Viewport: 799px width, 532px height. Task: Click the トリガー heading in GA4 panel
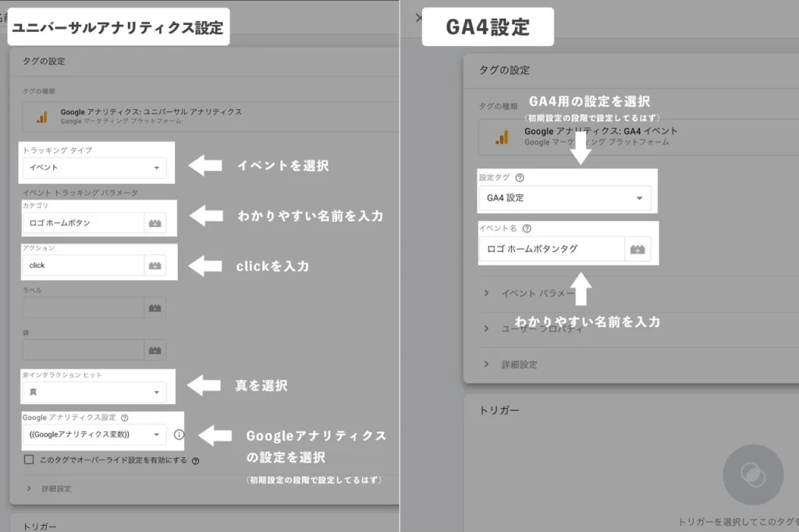coord(499,410)
